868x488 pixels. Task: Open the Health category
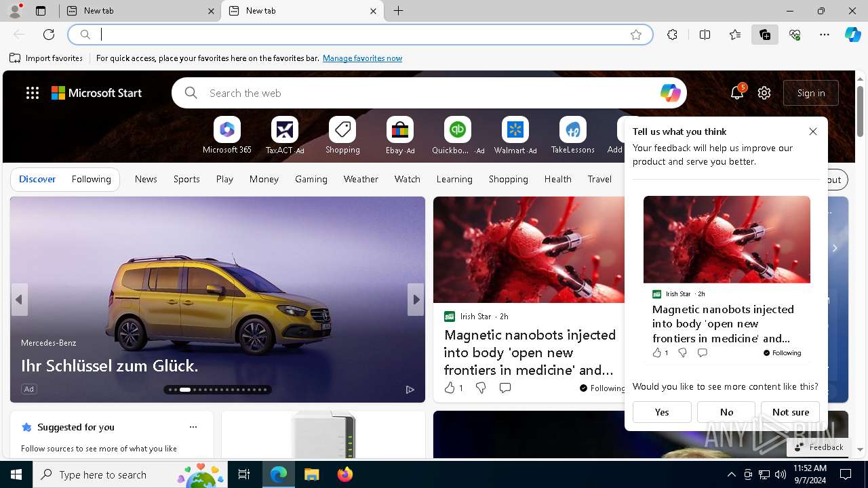pos(557,179)
